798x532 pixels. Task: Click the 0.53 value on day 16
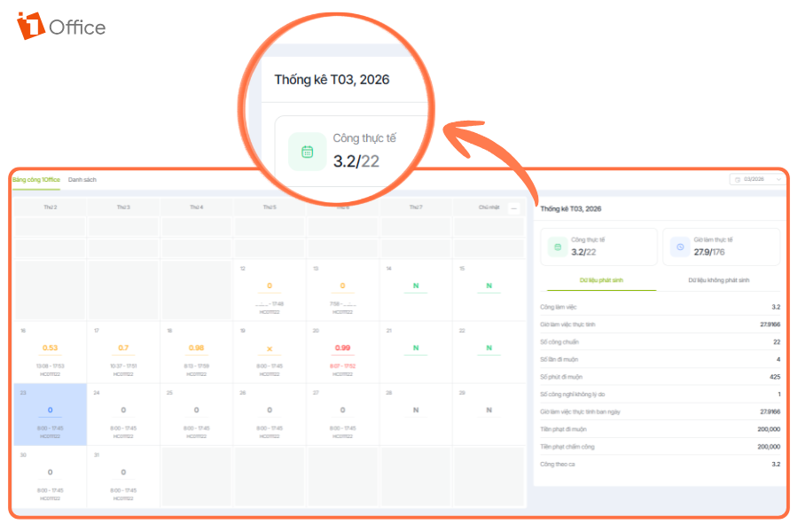[51, 348]
